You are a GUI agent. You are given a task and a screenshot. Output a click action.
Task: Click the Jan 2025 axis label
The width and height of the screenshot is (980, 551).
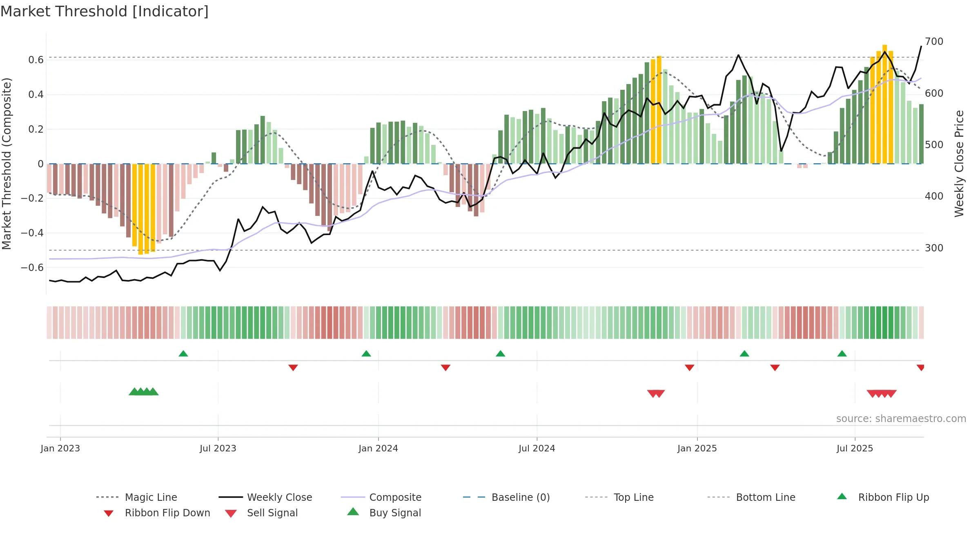697,448
